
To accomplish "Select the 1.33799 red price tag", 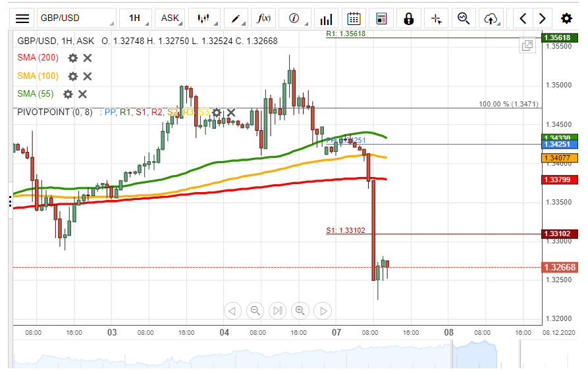I will pos(560,180).
